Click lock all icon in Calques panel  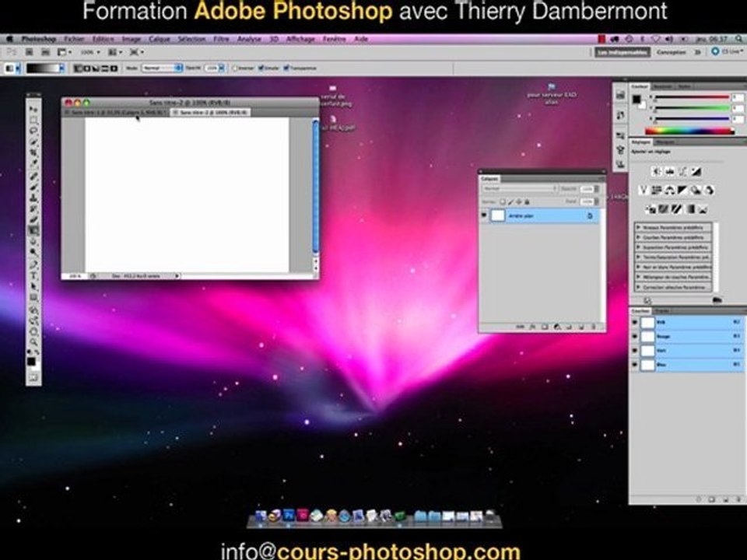527,202
